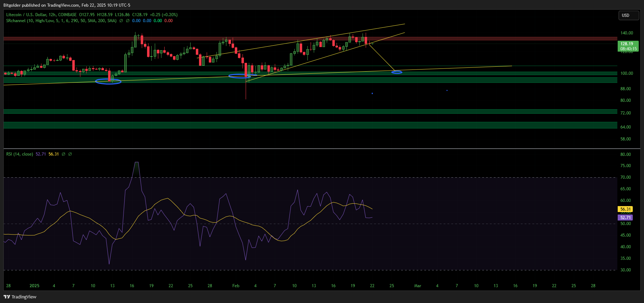The width and height of the screenshot is (644, 303).
Task: Click the open value O127.95
Action: click(x=87, y=15)
